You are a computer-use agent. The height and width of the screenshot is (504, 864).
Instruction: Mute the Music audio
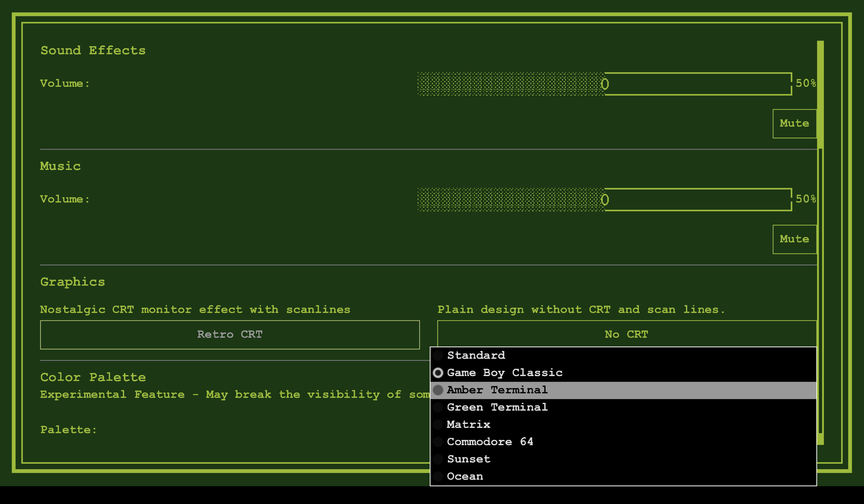coord(794,239)
